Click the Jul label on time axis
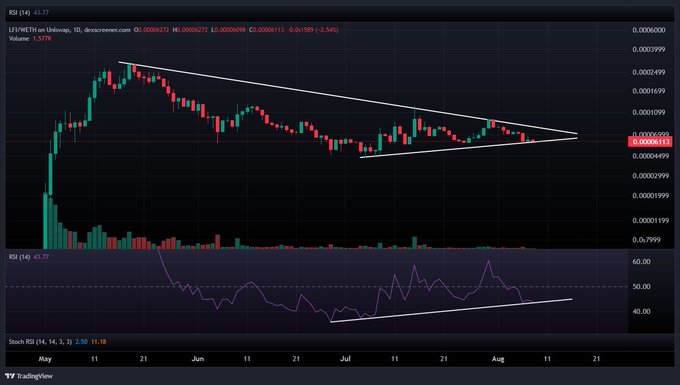Viewport: 680px width, 385px height. click(x=346, y=359)
